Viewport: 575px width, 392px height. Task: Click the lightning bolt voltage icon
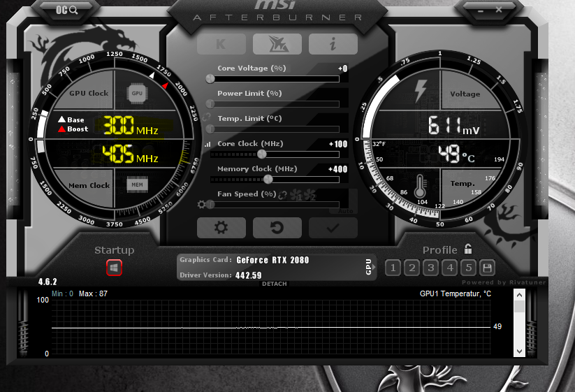[x=421, y=90]
